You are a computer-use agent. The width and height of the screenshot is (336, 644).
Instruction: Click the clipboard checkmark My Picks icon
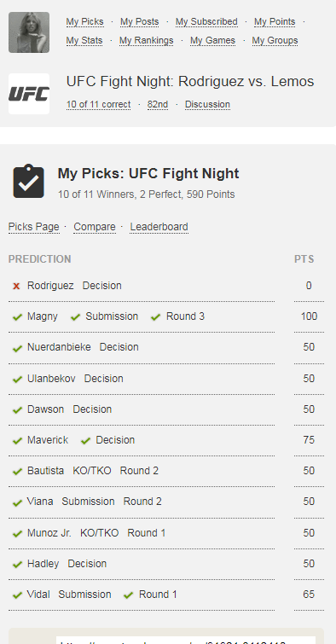pos(29,181)
